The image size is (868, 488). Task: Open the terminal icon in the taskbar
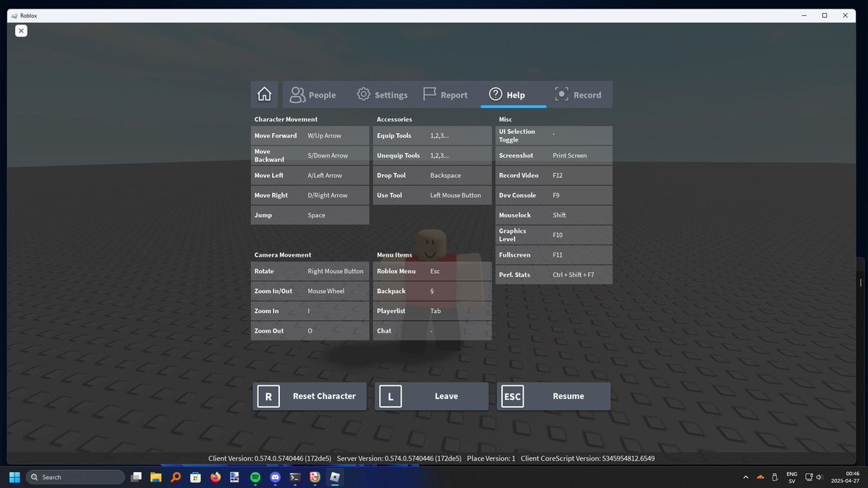tap(295, 477)
